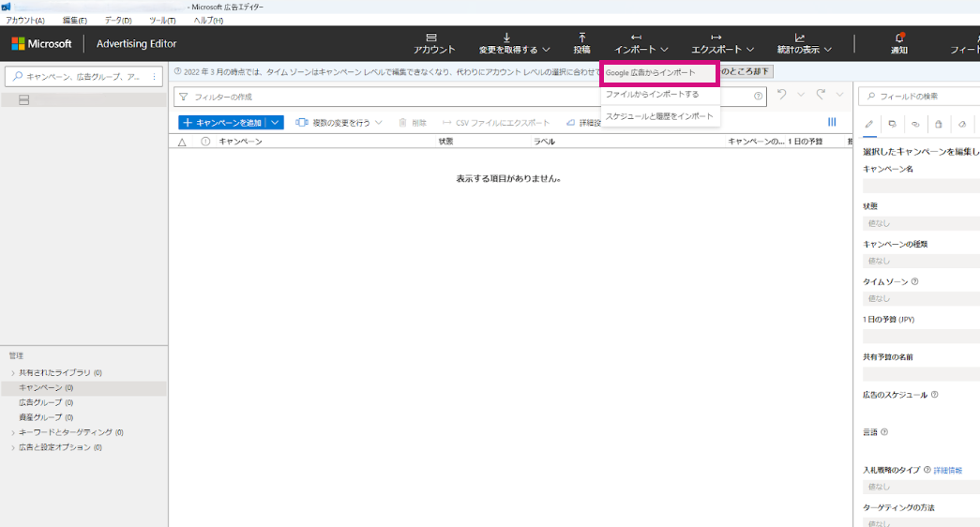Image resolution: width=980 pixels, height=527 pixels.
Task: Open the redo history dropdown chevron
Action: (x=839, y=95)
